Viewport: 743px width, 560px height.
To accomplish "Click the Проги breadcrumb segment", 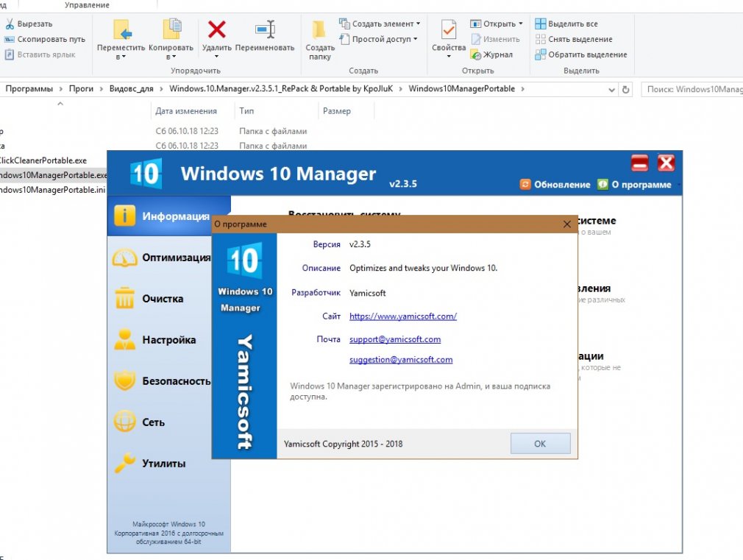I will (81, 88).
